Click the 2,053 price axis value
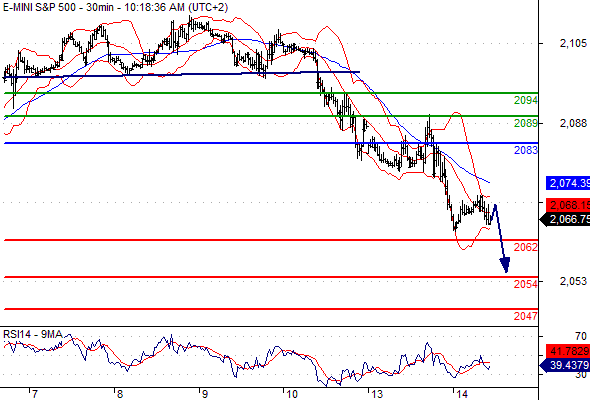The image size is (590, 400). [x=573, y=281]
